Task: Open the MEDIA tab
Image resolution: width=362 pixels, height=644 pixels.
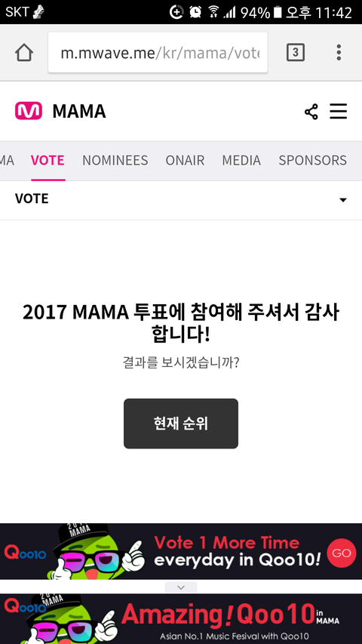Action: (x=241, y=160)
